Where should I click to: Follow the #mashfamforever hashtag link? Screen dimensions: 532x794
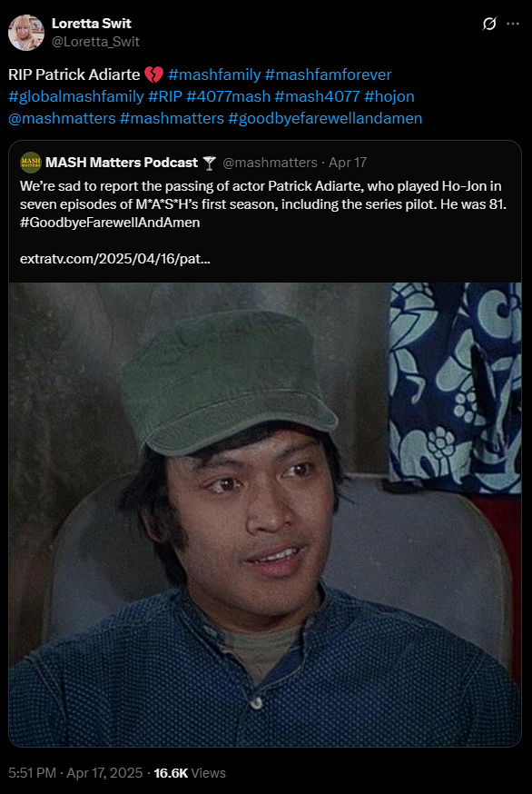click(328, 74)
